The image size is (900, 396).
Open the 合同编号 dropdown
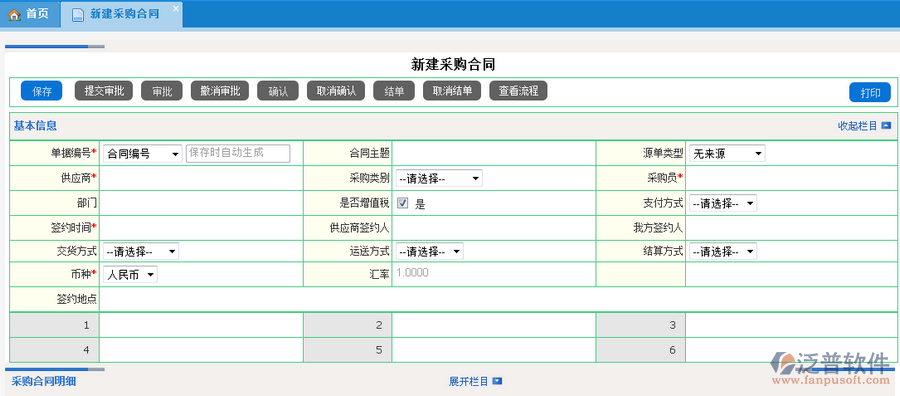point(143,154)
